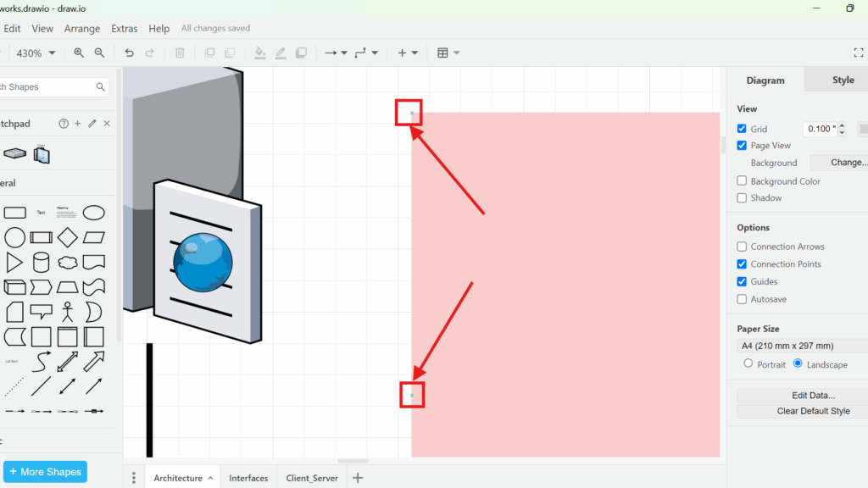Open the Fill Color tool
This screenshot has width=868, height=488.
pyautogui.click(x=260, y=53)
